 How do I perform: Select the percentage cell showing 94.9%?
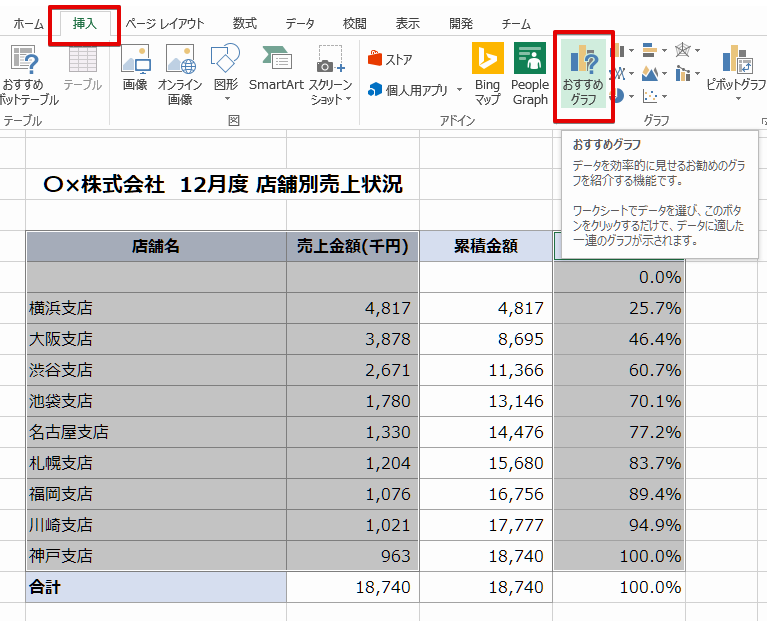tap(619, 525)
